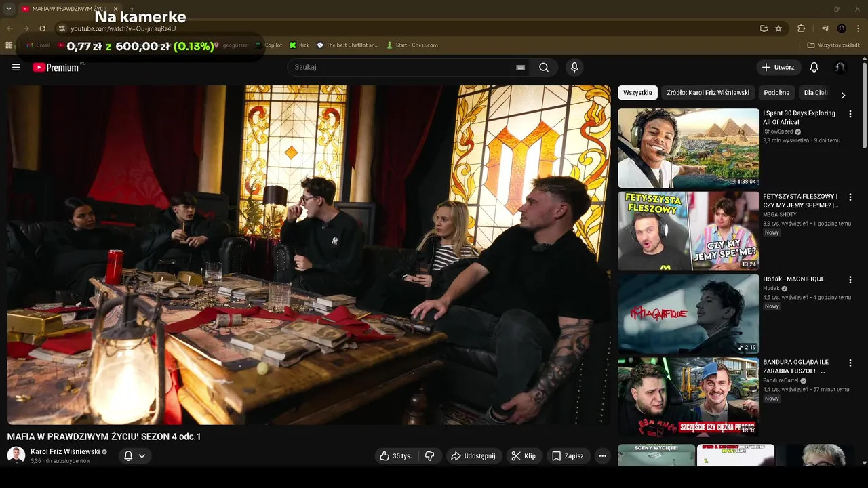868x488 pixels.
Task: Open Karol Friz Wiśniewski channel name link
Action: [65, 451]
